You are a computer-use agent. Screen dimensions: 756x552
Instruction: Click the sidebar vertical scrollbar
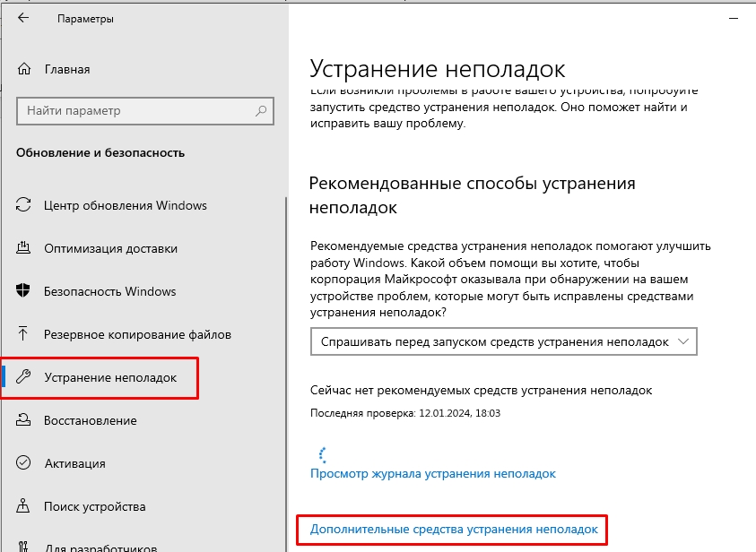pyautogui.click(x=286, y=358)
